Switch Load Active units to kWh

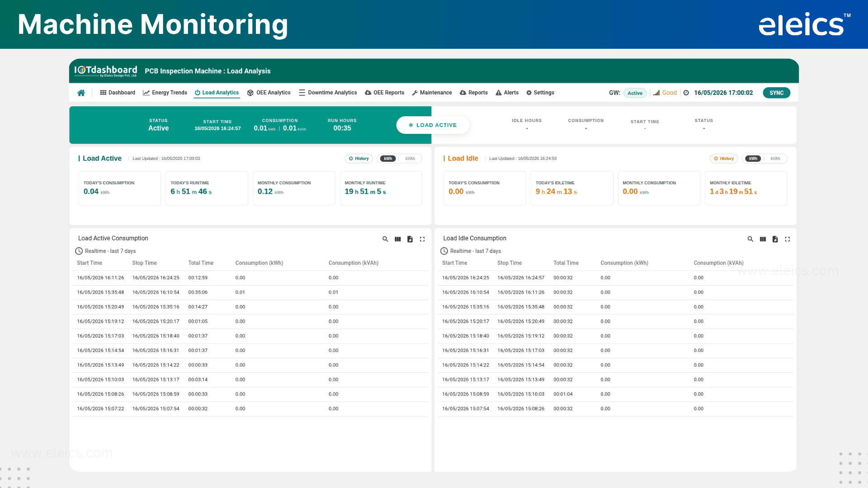pyautogui.click(x=388, y=159)
